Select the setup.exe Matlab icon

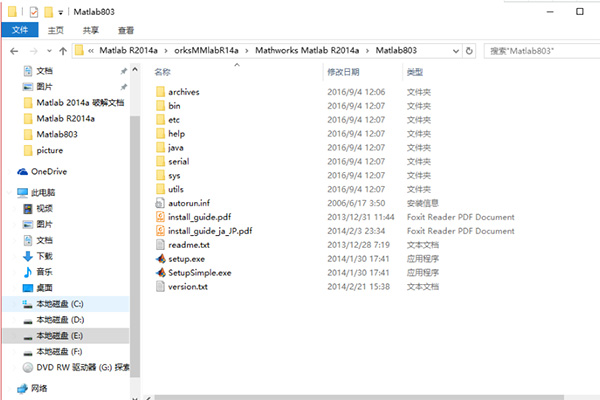(160, 259)
